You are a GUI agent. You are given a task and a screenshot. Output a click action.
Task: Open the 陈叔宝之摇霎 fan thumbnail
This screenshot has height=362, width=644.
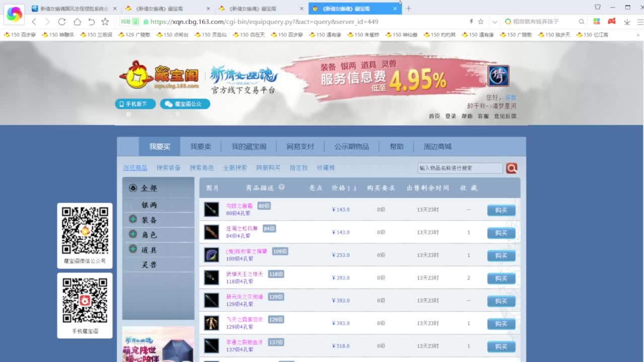pyautogui.click(x=211, y=255)
